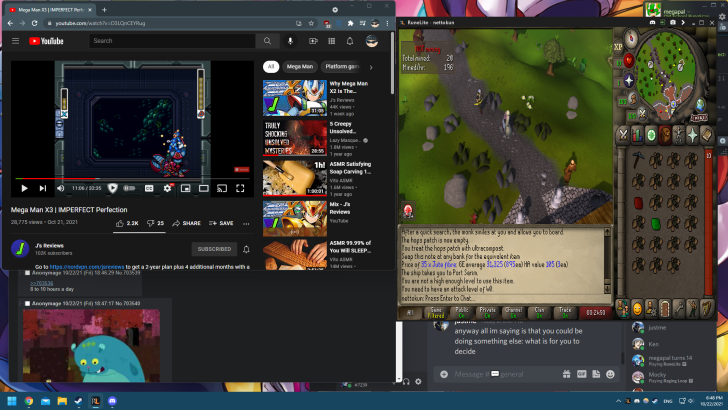This screenshot has height=410, width=728.
Task: Select the 'Platform game' filter chip
Action: tap(341, 67)
